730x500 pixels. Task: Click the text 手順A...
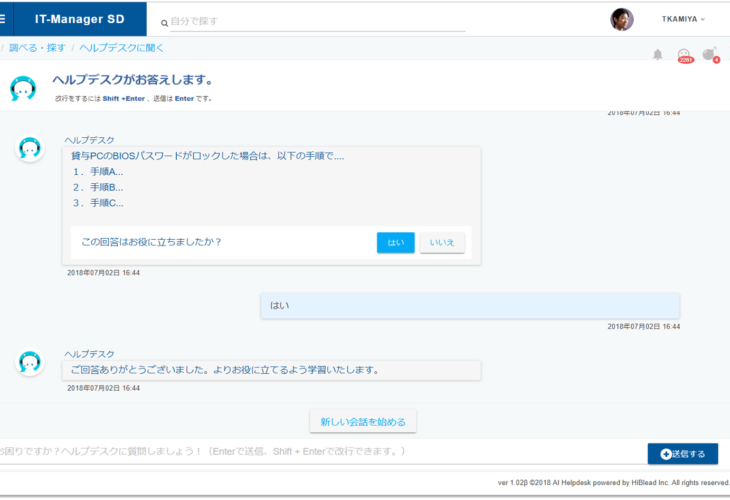107,172
